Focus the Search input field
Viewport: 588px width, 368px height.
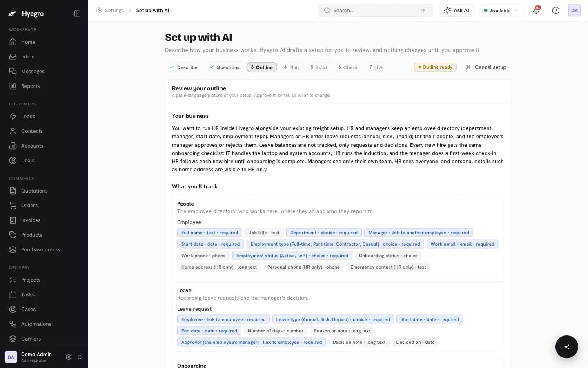click(376, 10)
